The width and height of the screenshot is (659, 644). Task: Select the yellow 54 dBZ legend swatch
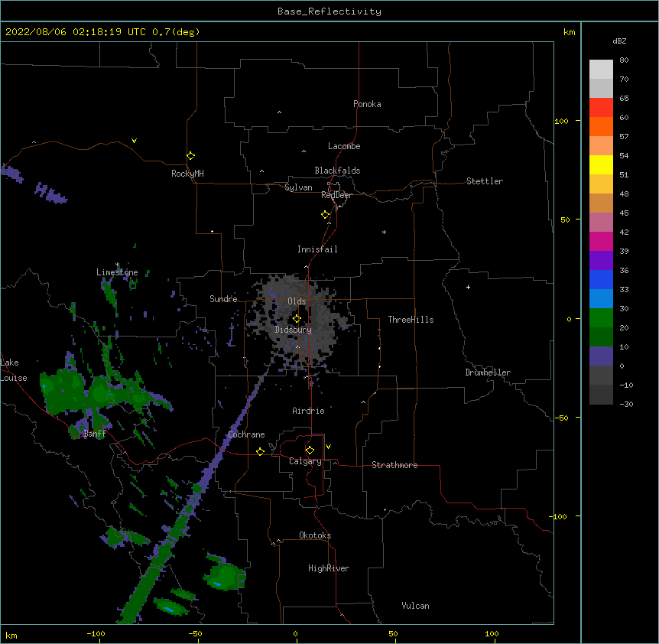(601, 164)
